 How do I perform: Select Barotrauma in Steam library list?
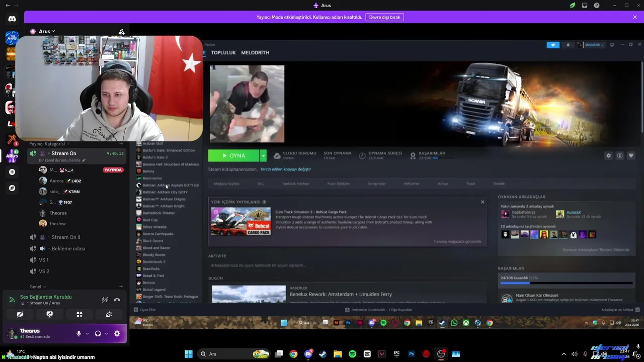tap(152, 178)
